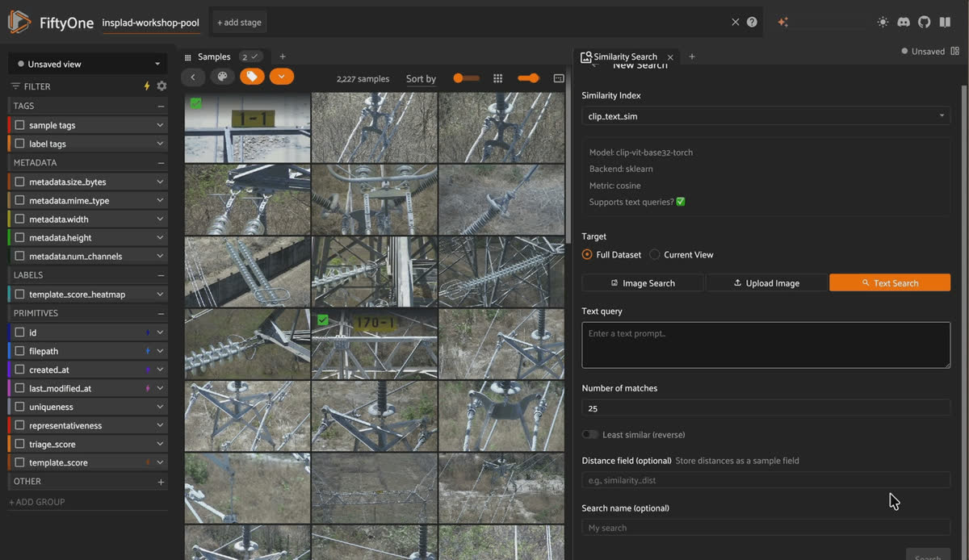Expand the OTHER group with plus icon
The image size is (969, 560).
point(161,482)
